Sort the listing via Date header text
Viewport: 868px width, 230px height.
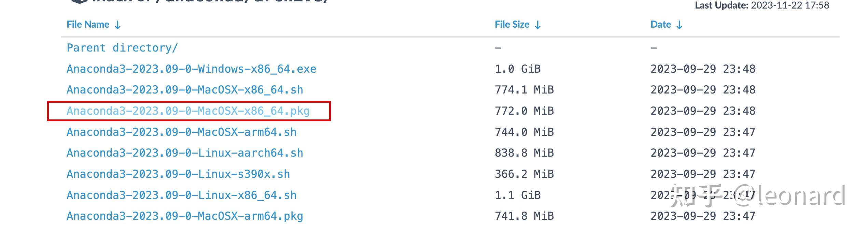click(x=660, y=25)
